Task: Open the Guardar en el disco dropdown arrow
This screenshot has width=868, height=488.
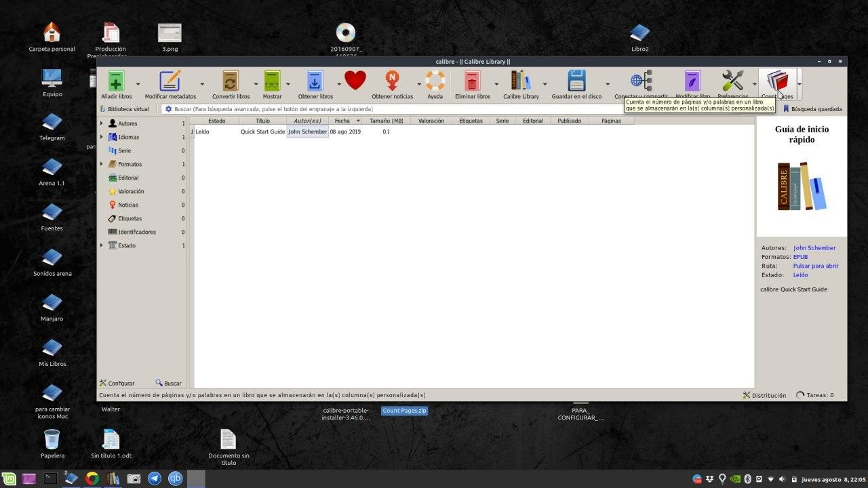Action: [608, 84]
